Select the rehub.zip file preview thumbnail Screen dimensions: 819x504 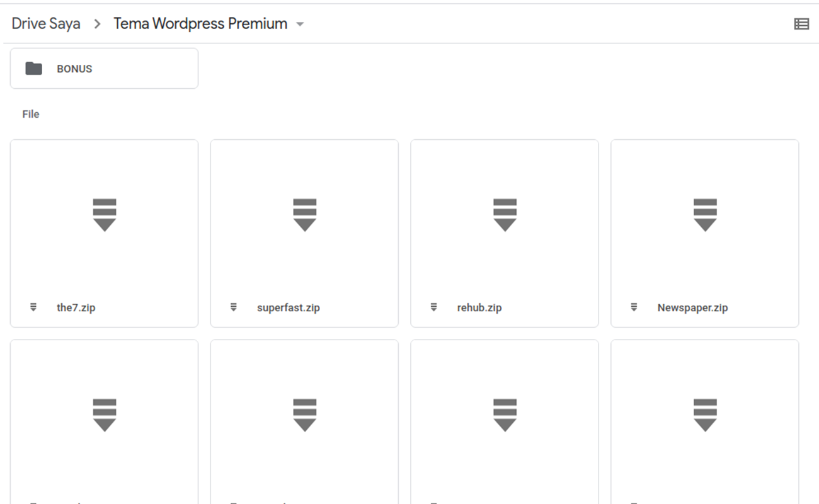click(x=505, y=215)
